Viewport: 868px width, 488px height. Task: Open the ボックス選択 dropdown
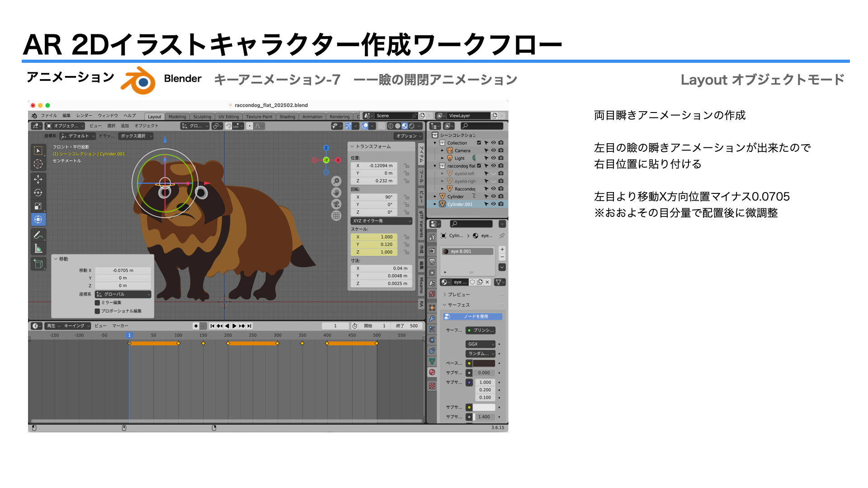click(x=136, y=136)
